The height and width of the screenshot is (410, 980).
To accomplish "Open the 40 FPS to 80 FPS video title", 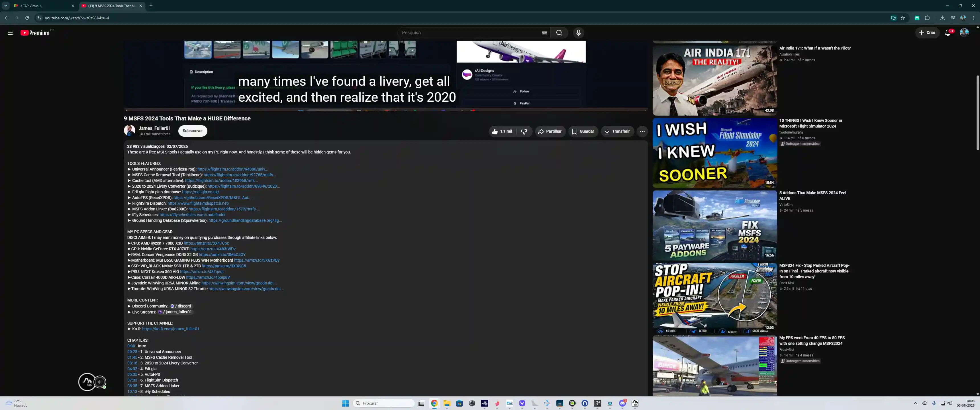I will [812, 341].
